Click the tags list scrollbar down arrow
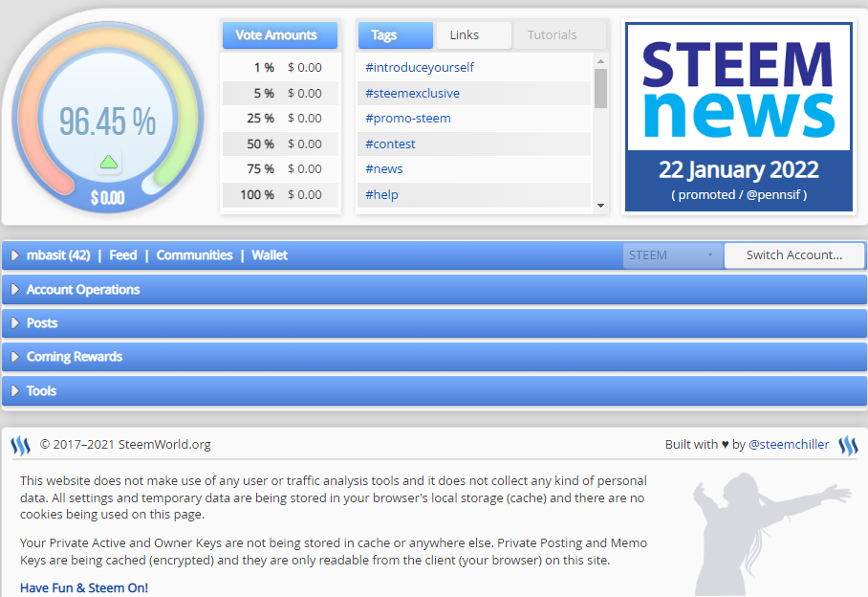Viewport: 868px width, 597px height. click(x=600, y=206)
